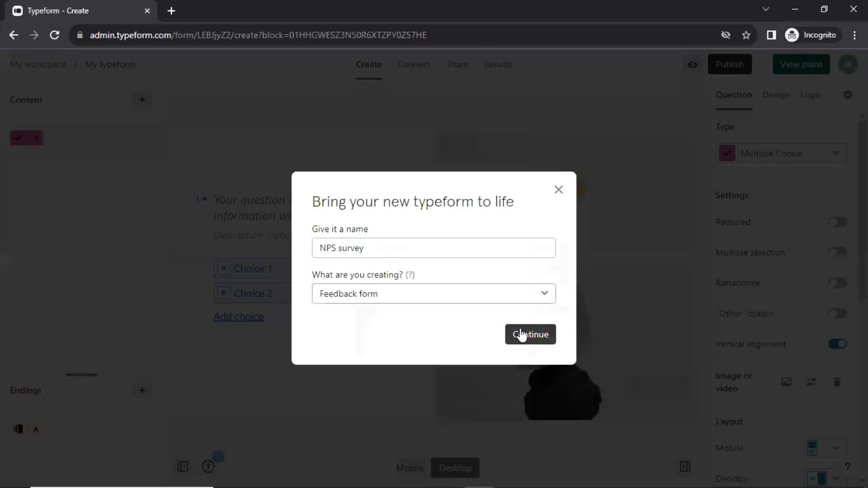Expand the Multiple Choice type dropdown
868x488 pixels.
(781, 153)
